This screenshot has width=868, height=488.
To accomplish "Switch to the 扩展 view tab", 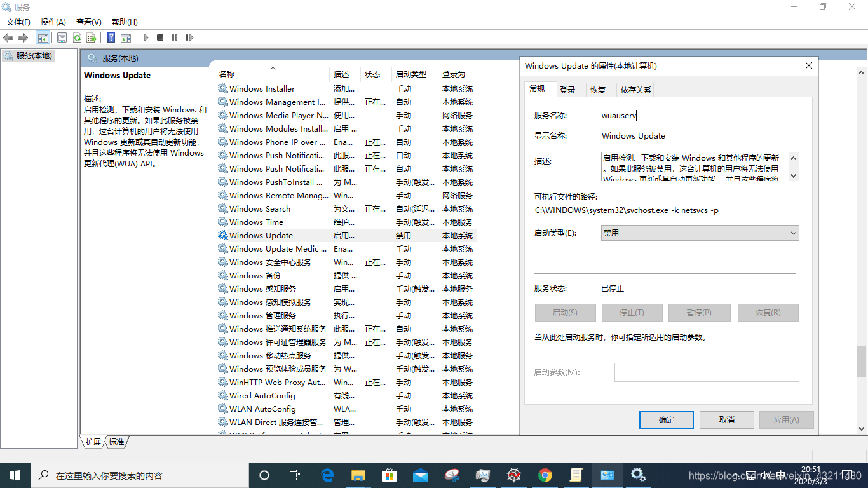I will tap(93, 442).
